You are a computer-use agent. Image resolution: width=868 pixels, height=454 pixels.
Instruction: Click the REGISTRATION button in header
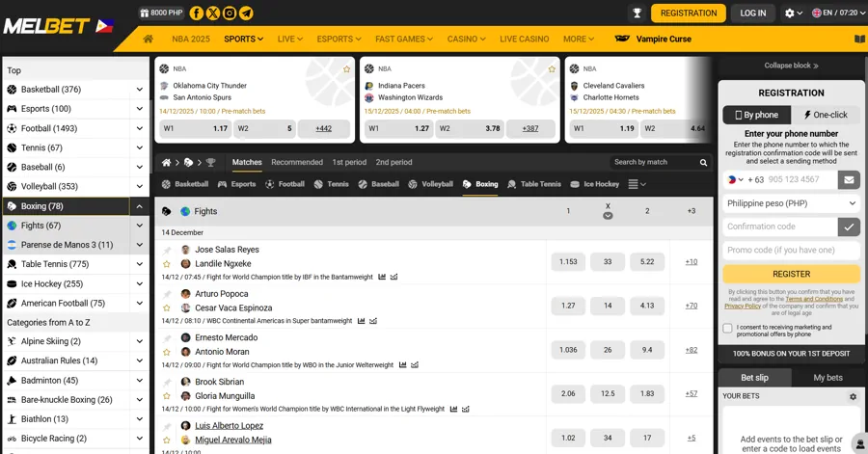[689, 13]
